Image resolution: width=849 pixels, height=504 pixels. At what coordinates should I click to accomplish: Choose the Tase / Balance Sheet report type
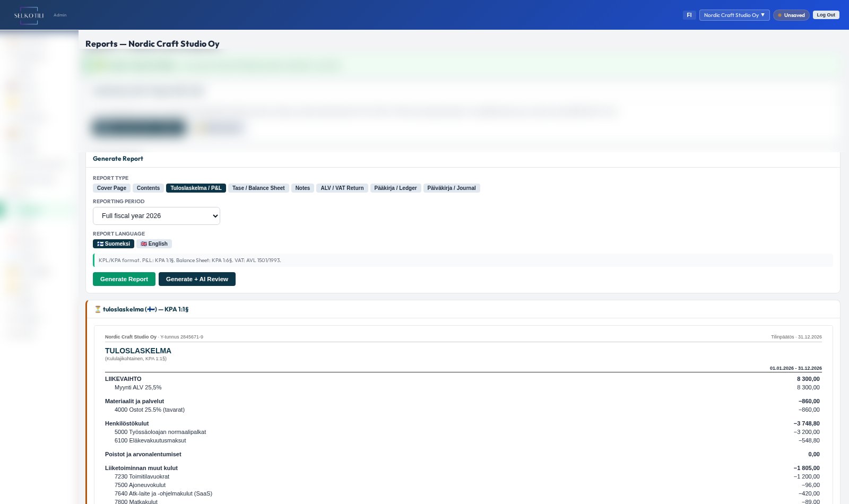(x=258, y=188)
